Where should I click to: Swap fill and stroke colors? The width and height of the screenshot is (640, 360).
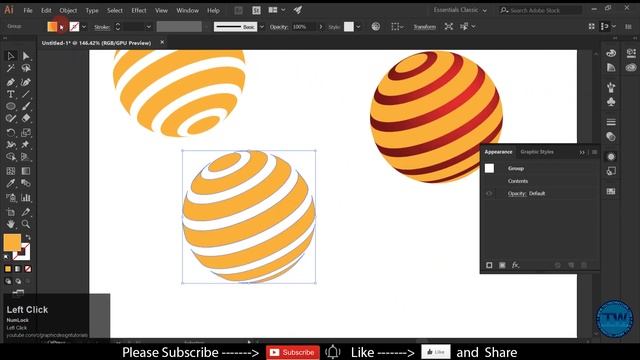(x=28, y=237)
